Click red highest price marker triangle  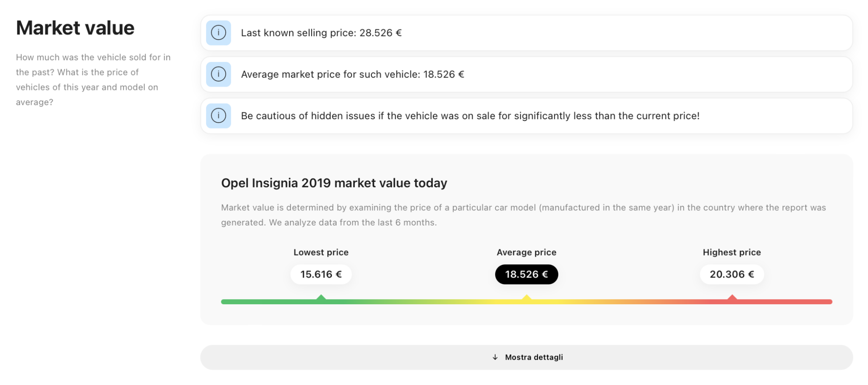732,297
